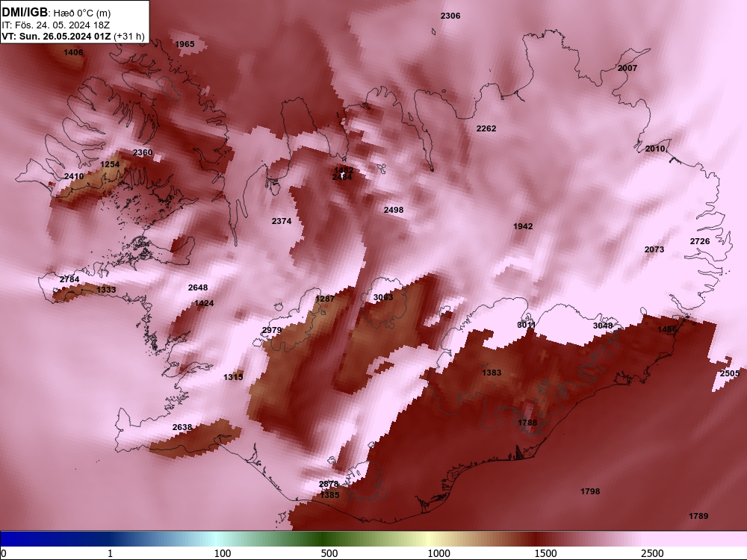This screenshot has width=747, height=560.
Task: Click the 100 tick on color scale
Action: click(x=223, y=553)
